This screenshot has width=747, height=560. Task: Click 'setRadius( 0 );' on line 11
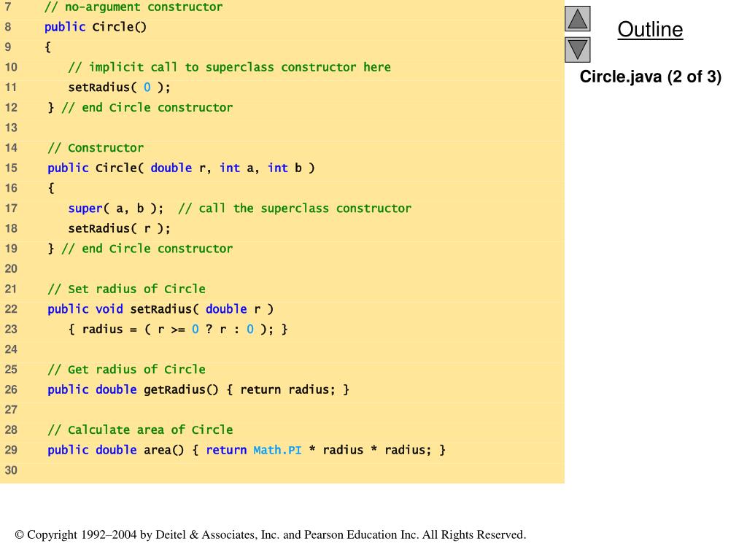tap(119, 87)
